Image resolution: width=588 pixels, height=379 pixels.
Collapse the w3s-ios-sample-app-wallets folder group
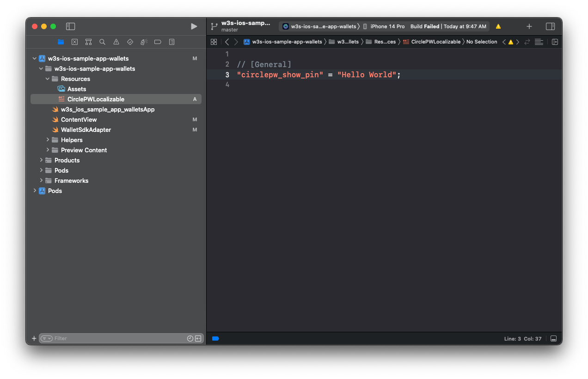tap(41, 68)
